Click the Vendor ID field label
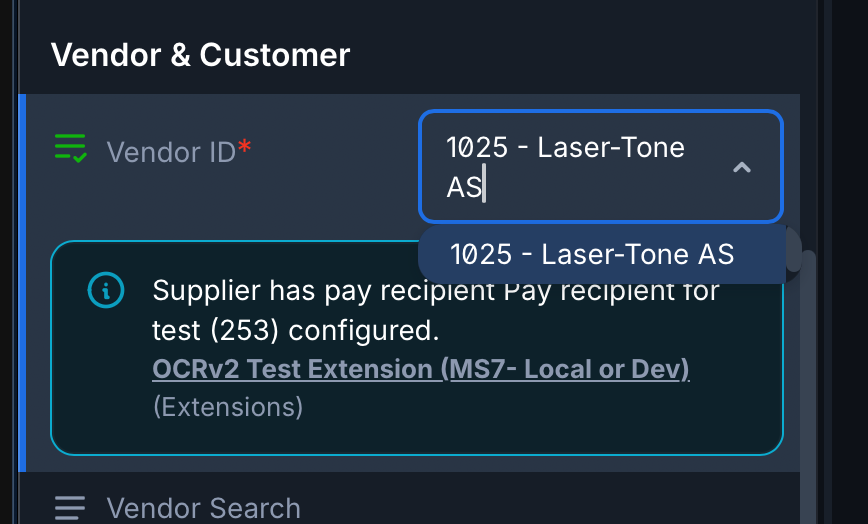Screen dimensions: 868x524 tap(171, 152)
